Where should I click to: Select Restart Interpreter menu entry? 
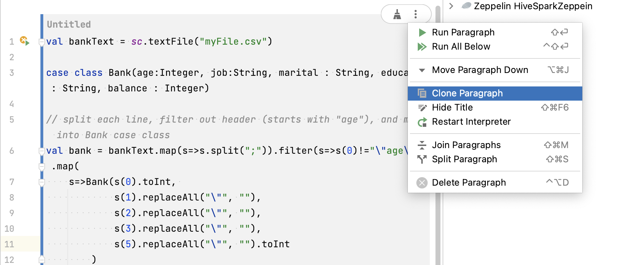pos(495,122)
